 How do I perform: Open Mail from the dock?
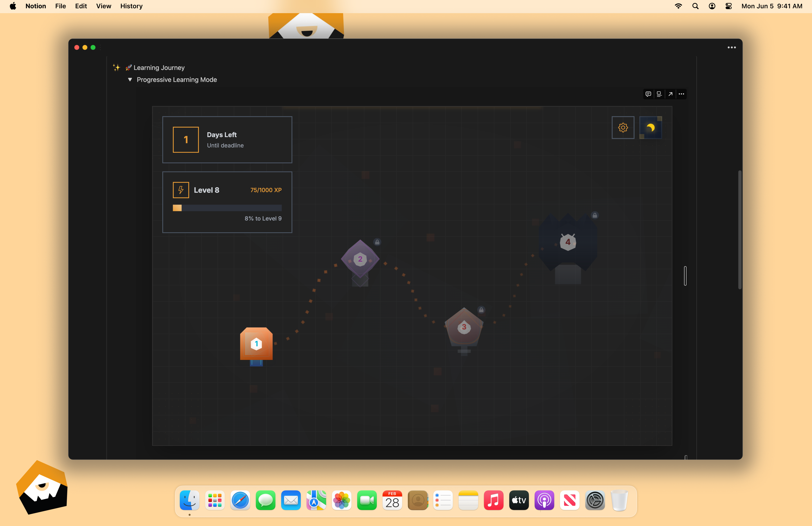click(x=291, y=500)
